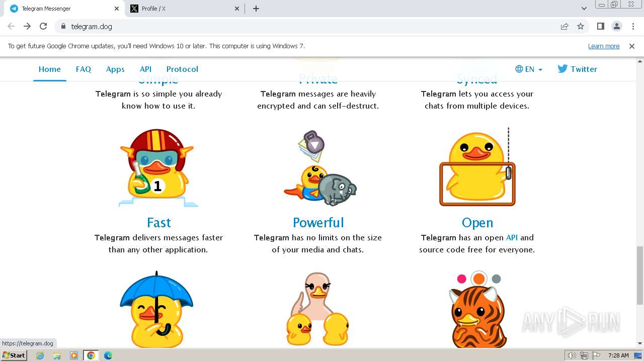Expand the tab search chevron

[x=584, y=9]
